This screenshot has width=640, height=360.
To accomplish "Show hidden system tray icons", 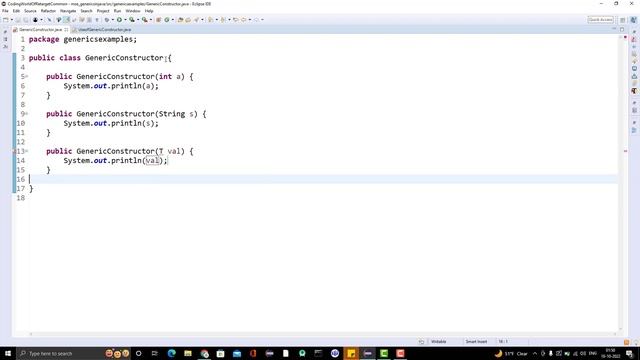I will pyautogui.click(x=535, y=353).
